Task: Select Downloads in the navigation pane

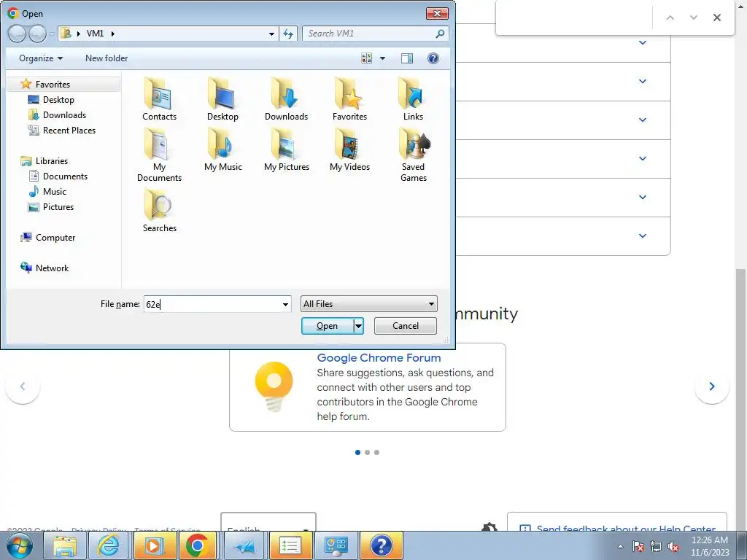Action: pos(64,114)
